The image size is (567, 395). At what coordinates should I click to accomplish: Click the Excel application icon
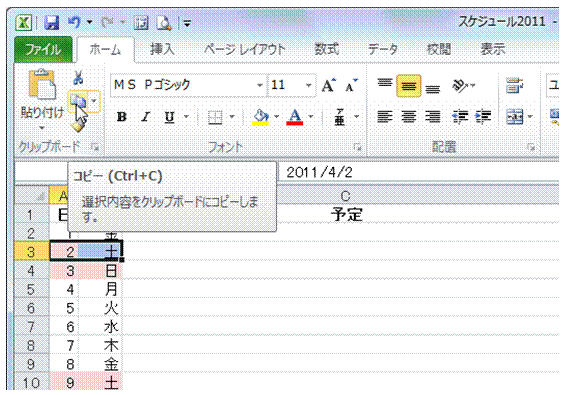pos(24,23)
